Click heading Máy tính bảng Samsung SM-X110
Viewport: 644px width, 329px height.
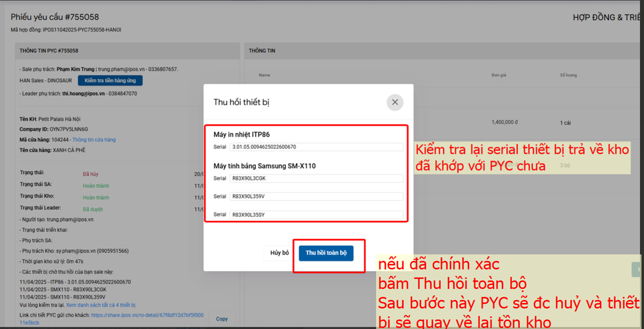tap(265, 166)
